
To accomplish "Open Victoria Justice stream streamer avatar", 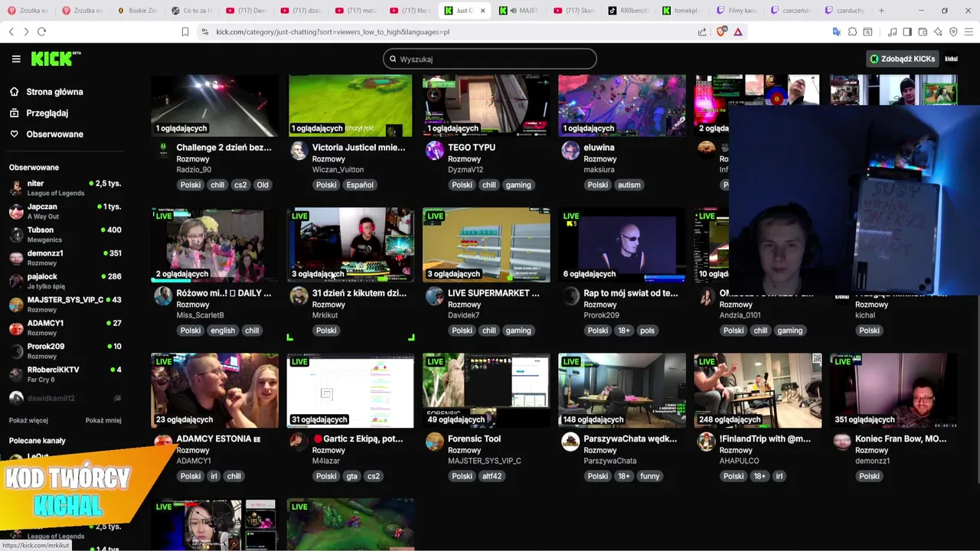I will coord(299,150).
